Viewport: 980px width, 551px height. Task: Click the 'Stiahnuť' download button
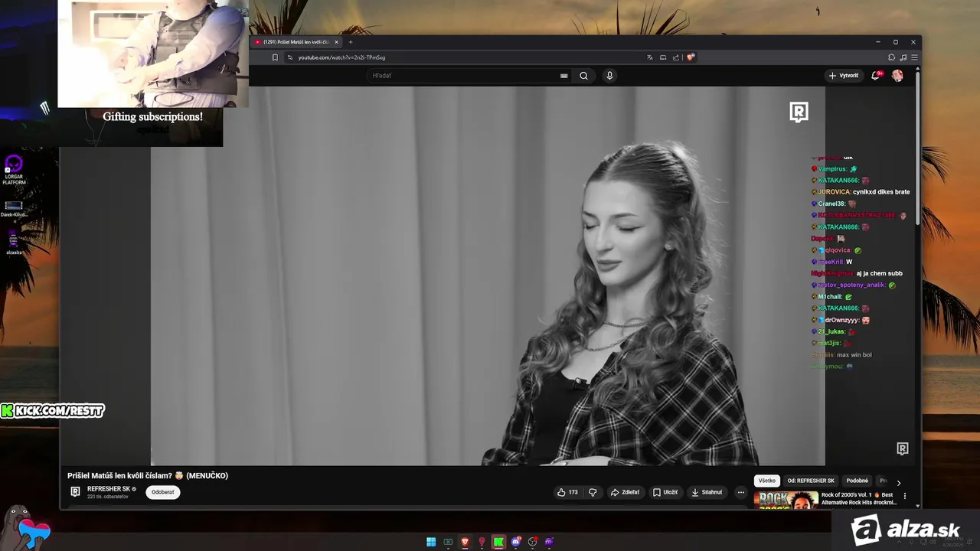tap(706, 492)
